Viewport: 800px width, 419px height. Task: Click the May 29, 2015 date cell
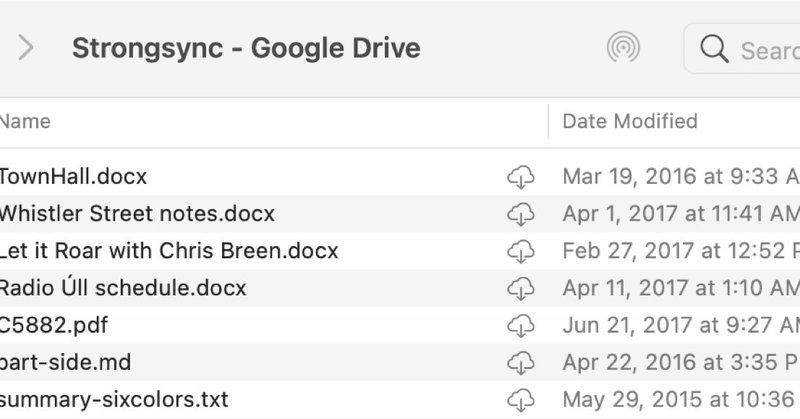coord(681,400)
